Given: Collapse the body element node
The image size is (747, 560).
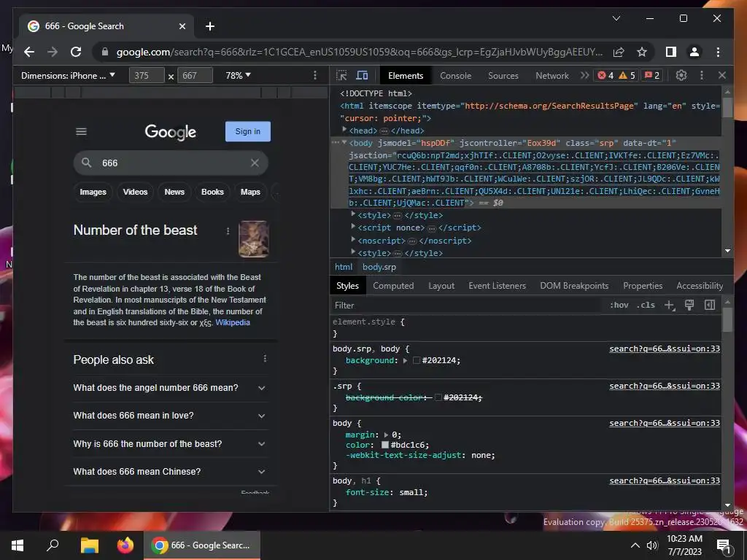Looking at the screenshot, I should (x=344, y=142).
